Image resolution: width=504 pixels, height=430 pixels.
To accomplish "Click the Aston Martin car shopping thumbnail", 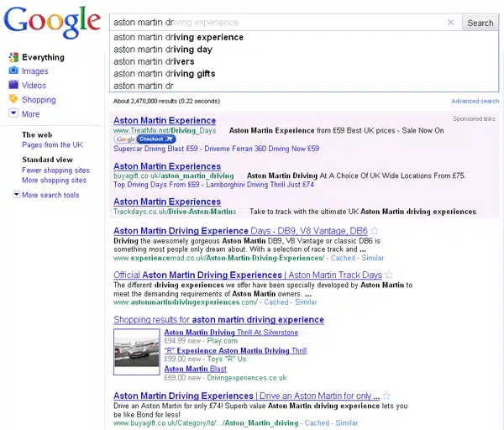I will tap(137, 352).
